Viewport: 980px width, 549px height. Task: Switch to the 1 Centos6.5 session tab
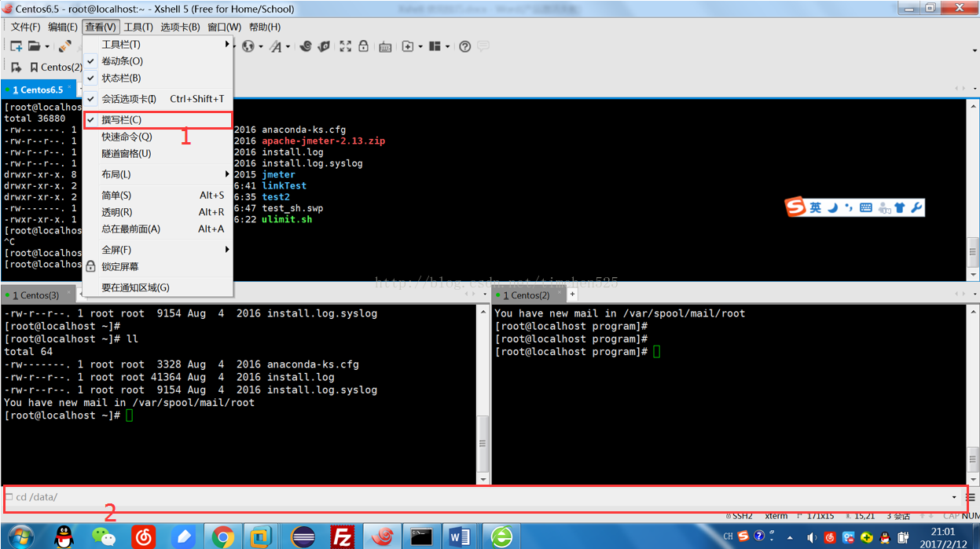click(37, 90)
